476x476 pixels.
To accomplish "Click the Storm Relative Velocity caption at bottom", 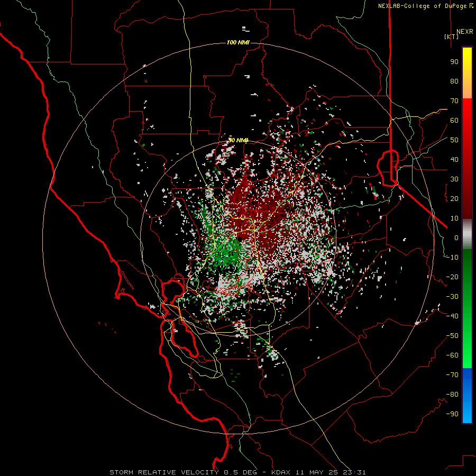I will click(x=237, y=472).
